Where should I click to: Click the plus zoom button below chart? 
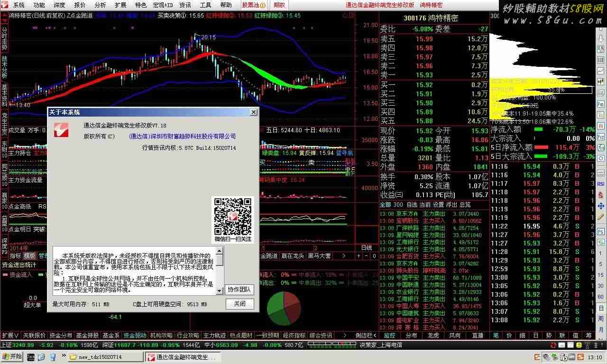click(359, 256)
